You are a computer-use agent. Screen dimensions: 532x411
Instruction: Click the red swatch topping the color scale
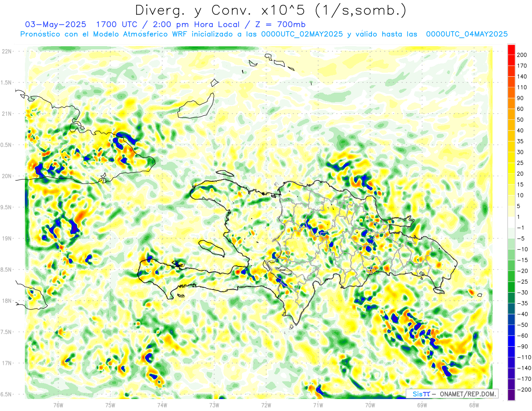[x=512, y=50]
